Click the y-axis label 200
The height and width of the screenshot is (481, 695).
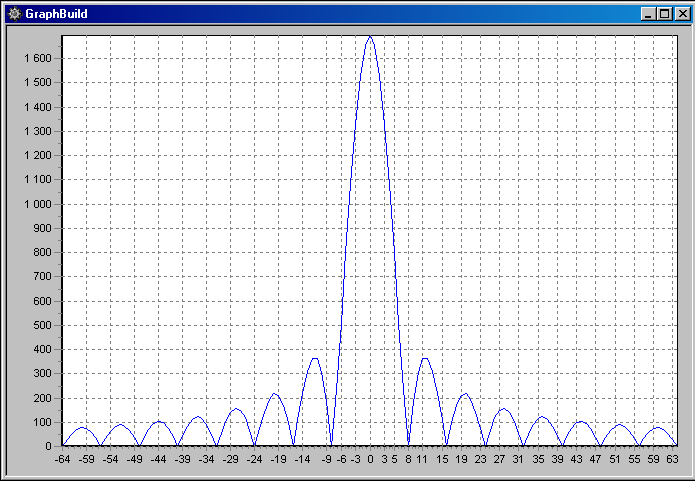coord(43,398)
